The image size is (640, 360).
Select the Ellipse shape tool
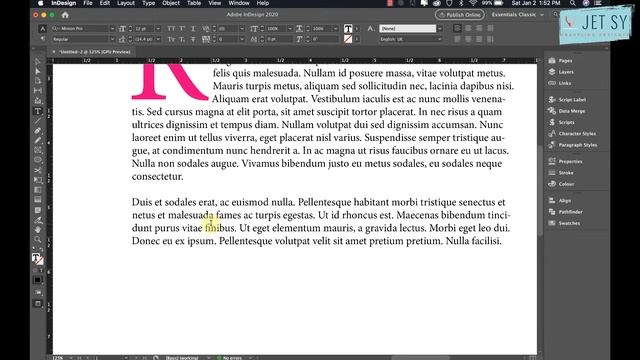coord(38,160)
